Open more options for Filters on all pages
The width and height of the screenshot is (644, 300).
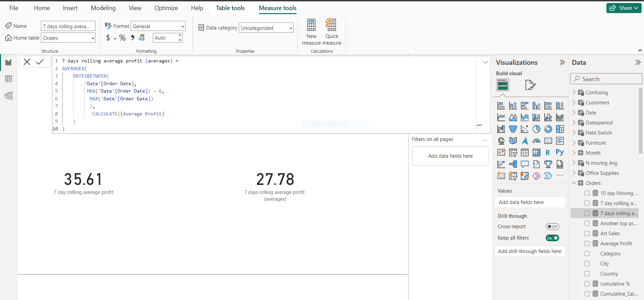[x=485, y=140]
